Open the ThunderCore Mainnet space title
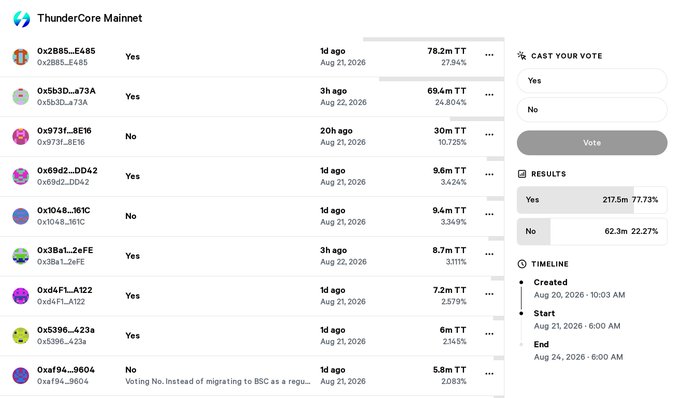The height and width of the screenshot is (398, 680). tap(90, 18)
